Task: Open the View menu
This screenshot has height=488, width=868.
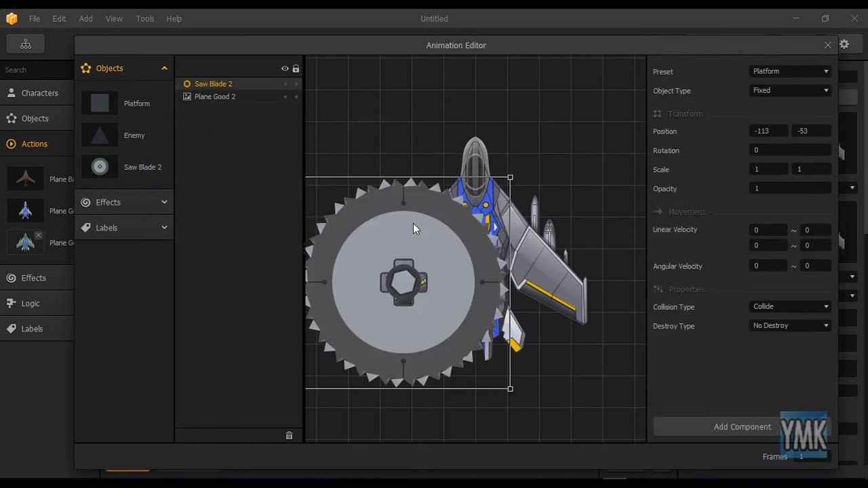Action: tap(114, 18)
